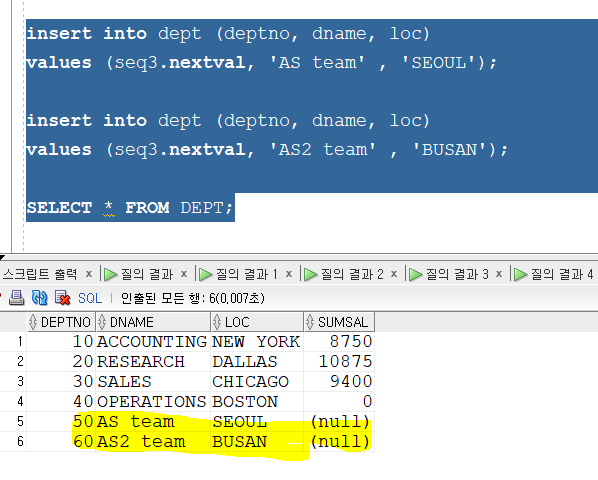Image resolution: width=598 pixels, height=480 pixels.
Task: Select the SUMSAL value 0 for OPERATIONS
Action: pos(339,401)
